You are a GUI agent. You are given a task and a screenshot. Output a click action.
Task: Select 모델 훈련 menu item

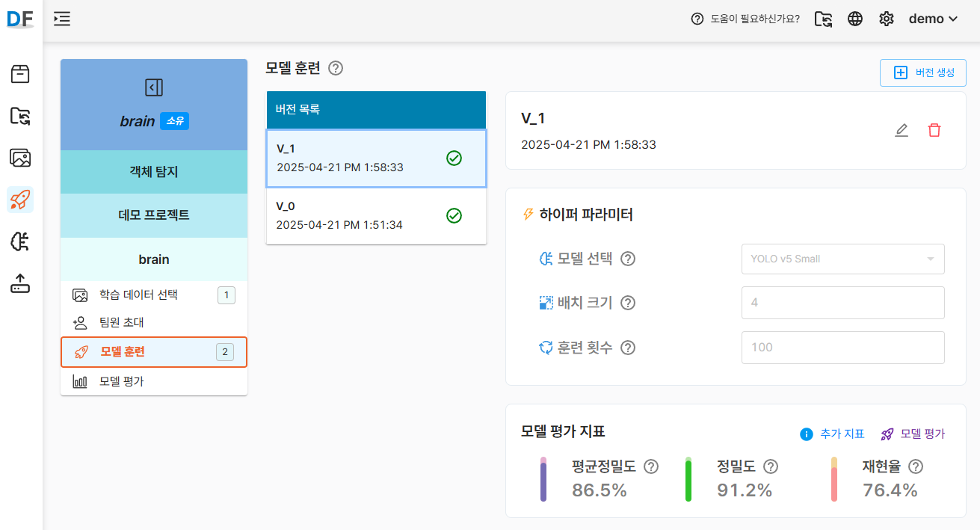pyautogui.click(x=153, y=352)
